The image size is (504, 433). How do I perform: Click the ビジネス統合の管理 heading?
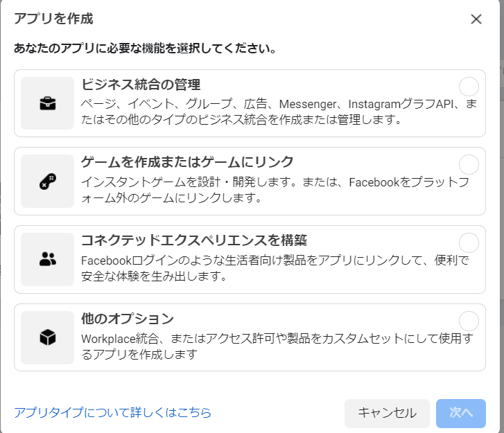point(141,85)
